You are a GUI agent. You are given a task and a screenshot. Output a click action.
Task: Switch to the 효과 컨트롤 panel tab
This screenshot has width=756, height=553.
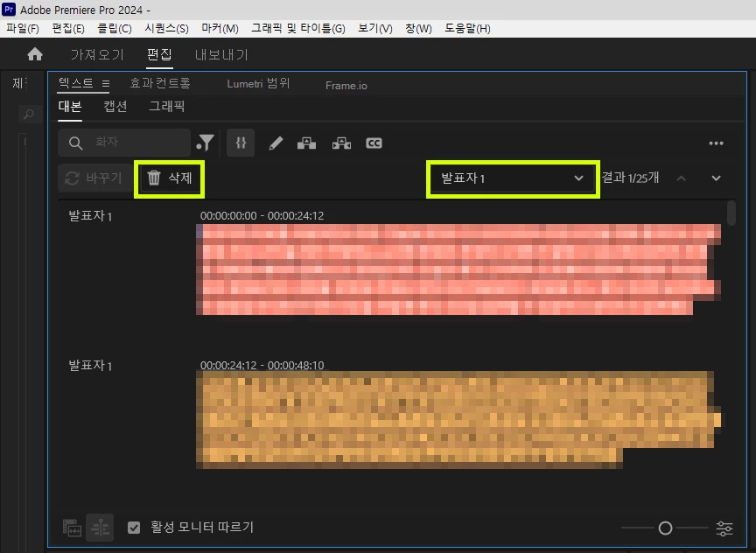point(160,83)
